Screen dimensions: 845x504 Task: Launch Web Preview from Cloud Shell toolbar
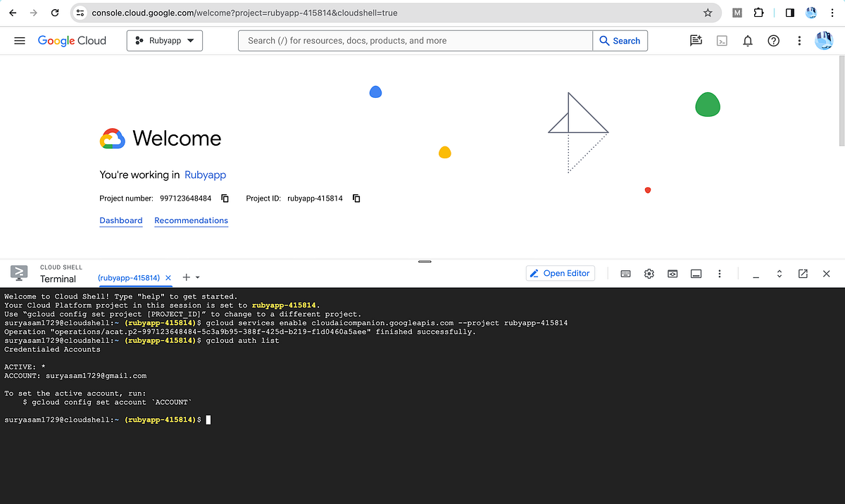672,273
